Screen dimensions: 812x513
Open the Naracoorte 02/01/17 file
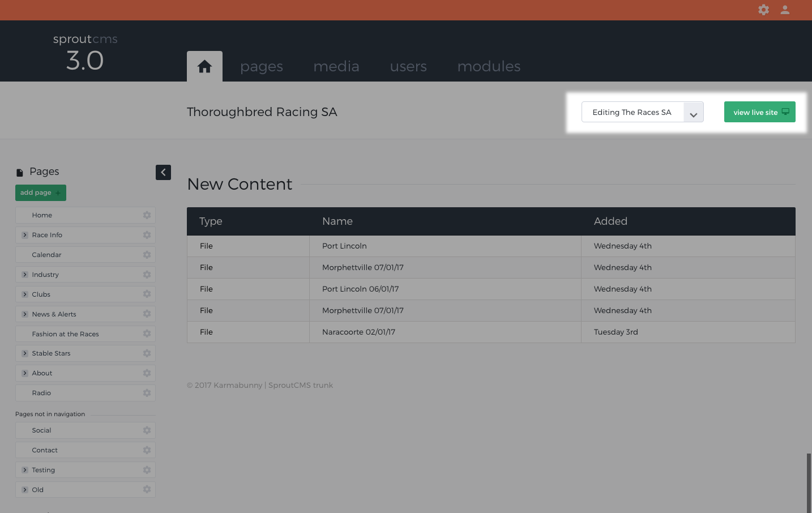358,332
